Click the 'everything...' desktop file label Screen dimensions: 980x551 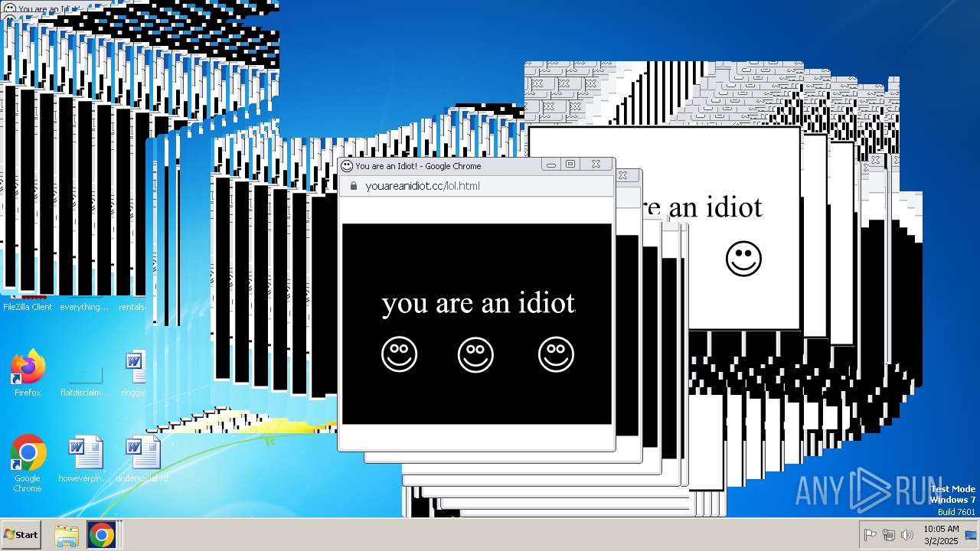tap(84, 307)
